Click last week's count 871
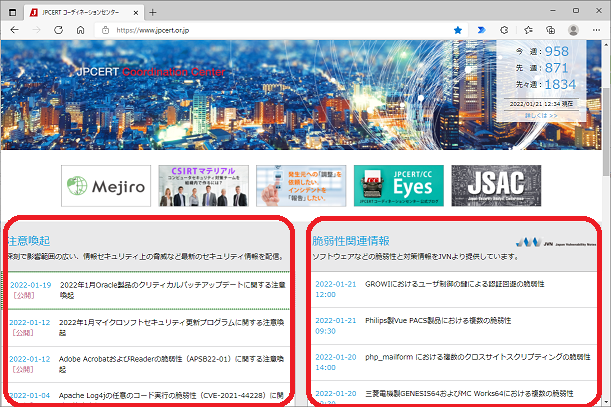Screen dimensions: 611x407 coord(556,68)
